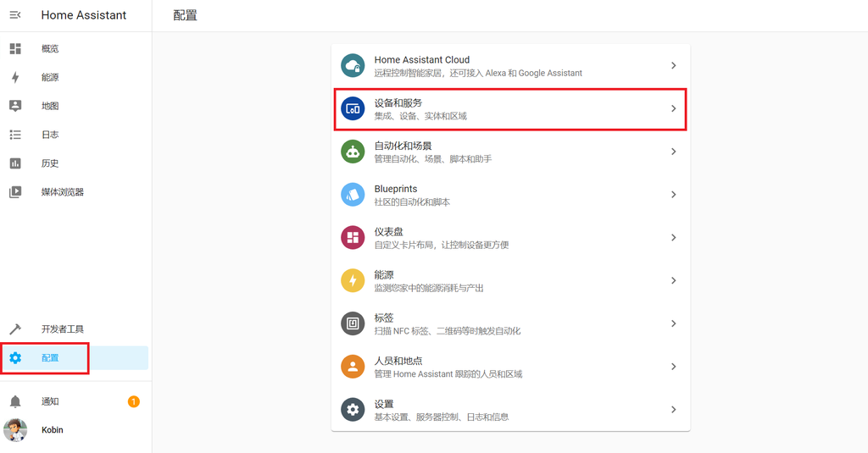Click the Blueprints icon
This screenshot has height=453, width=868.
coord(353,195)
